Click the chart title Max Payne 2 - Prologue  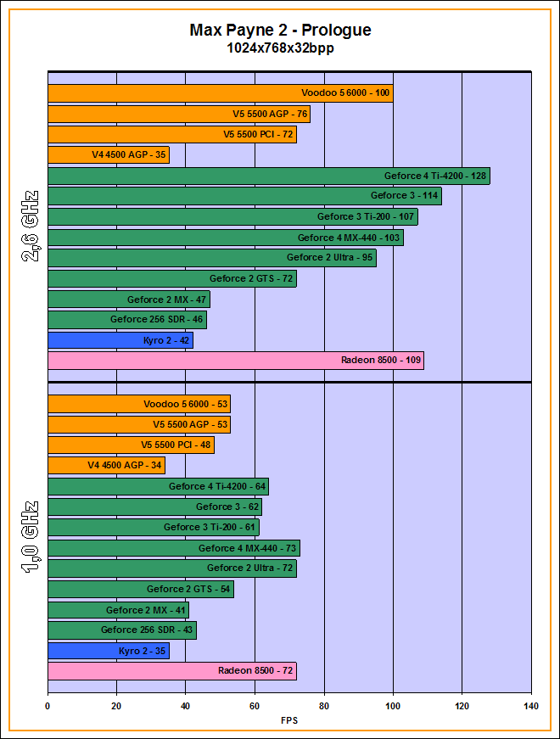point(280,31)
